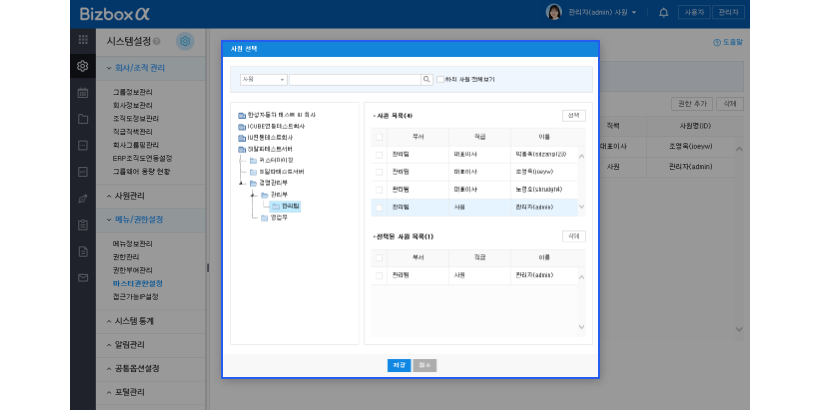Open the document icon in left rail
The width and height of the screenshot is (820, 413).
point(83,251)
